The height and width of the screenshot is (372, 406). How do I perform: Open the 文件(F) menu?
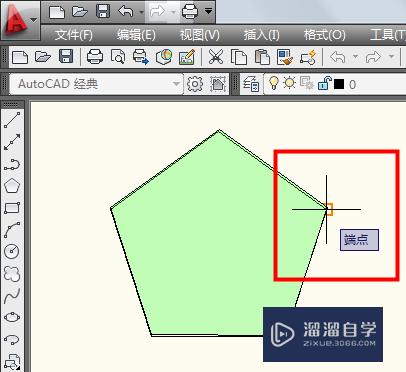(x=73, y=35)
